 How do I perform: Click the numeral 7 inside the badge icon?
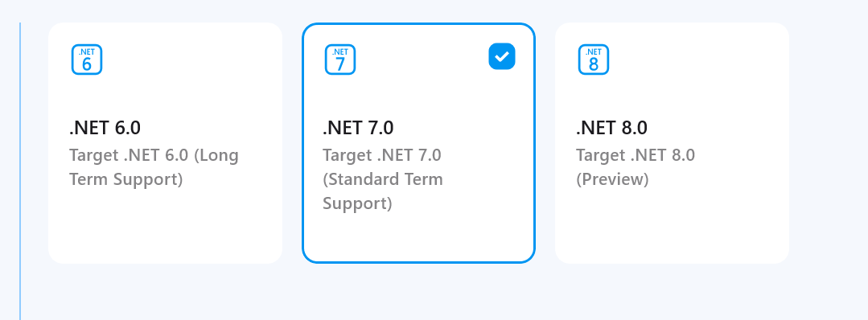[x=340, y=65]
